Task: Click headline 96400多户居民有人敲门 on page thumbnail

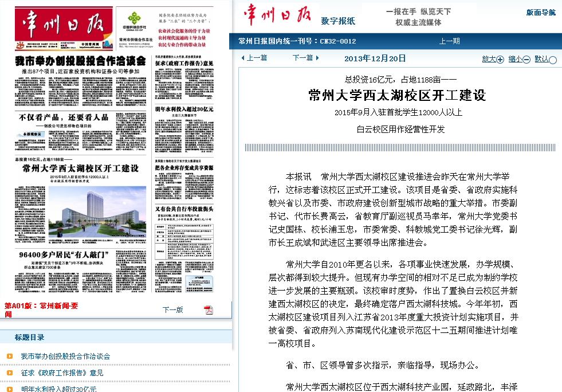Action: click(64, 254)
